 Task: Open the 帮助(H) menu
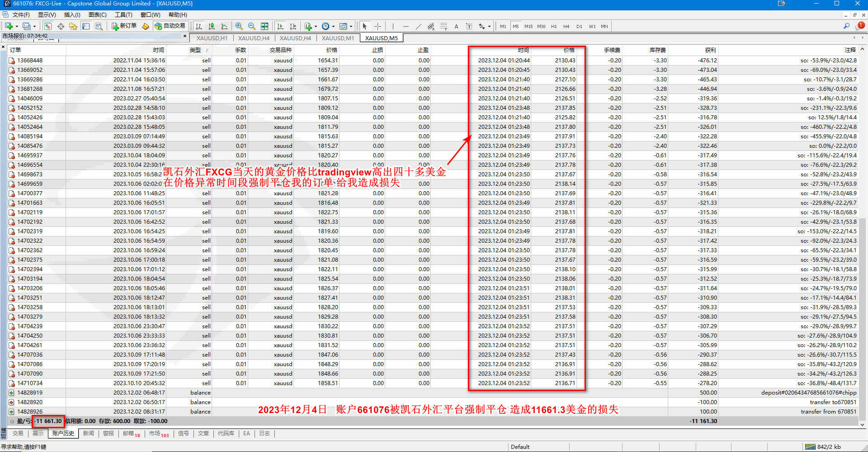(x=178, y=15)
